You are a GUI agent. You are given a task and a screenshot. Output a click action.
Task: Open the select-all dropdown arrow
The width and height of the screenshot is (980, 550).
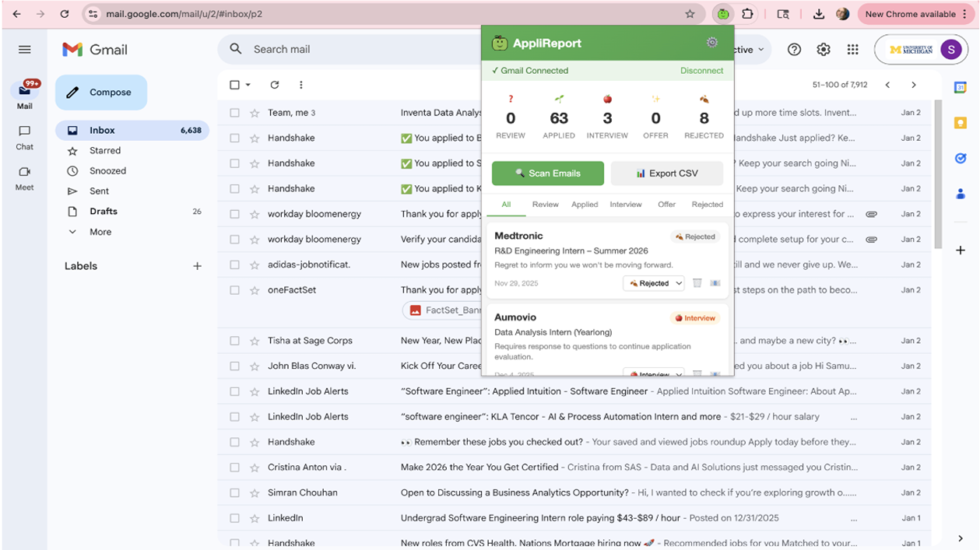(248, 85)
